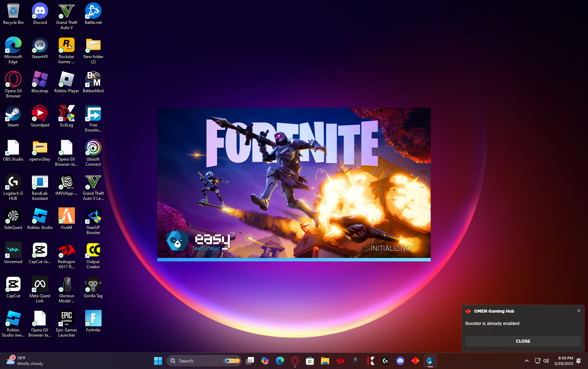The width and height of the screenshot is (588, 369).
Task: Select the BandLab Assistant desktop icon
Action: coord(40,187)
